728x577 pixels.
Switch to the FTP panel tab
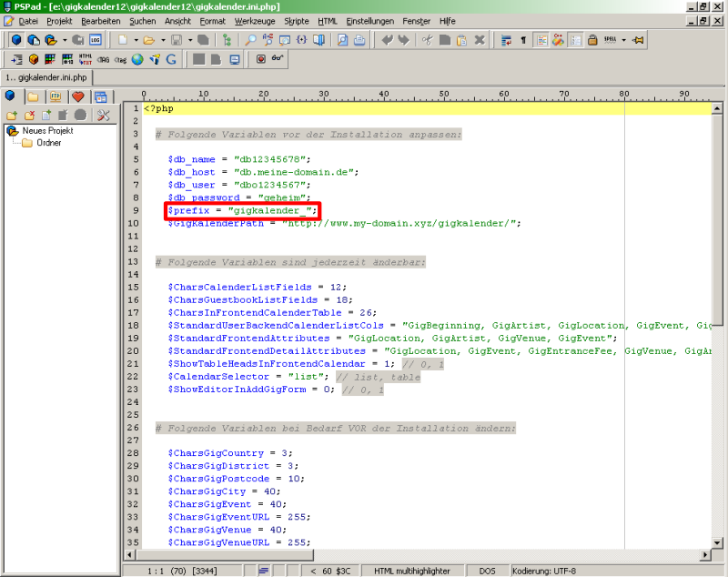56,96
